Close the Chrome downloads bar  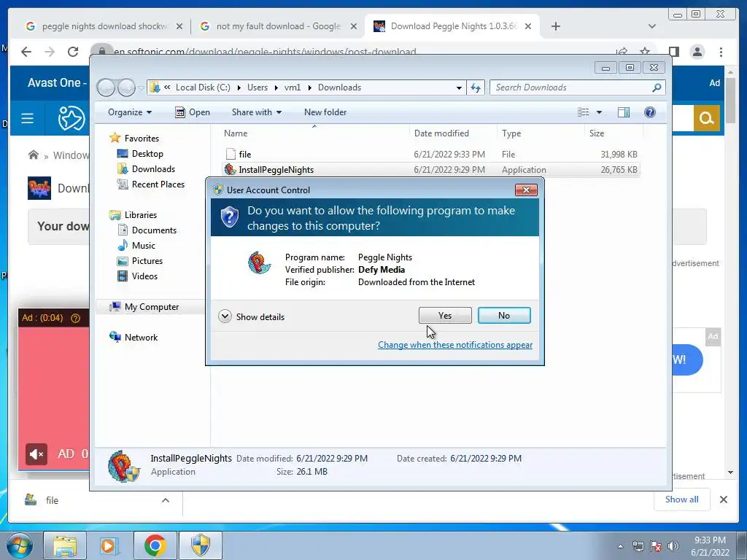(723, 499)
